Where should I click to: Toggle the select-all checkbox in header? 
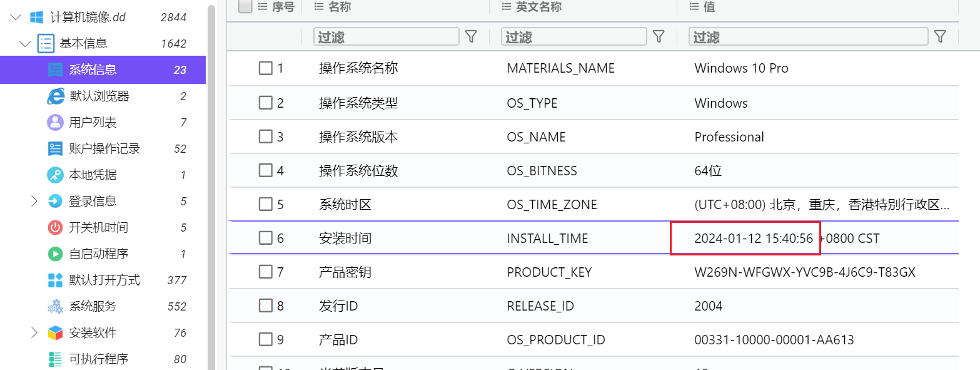246,6
